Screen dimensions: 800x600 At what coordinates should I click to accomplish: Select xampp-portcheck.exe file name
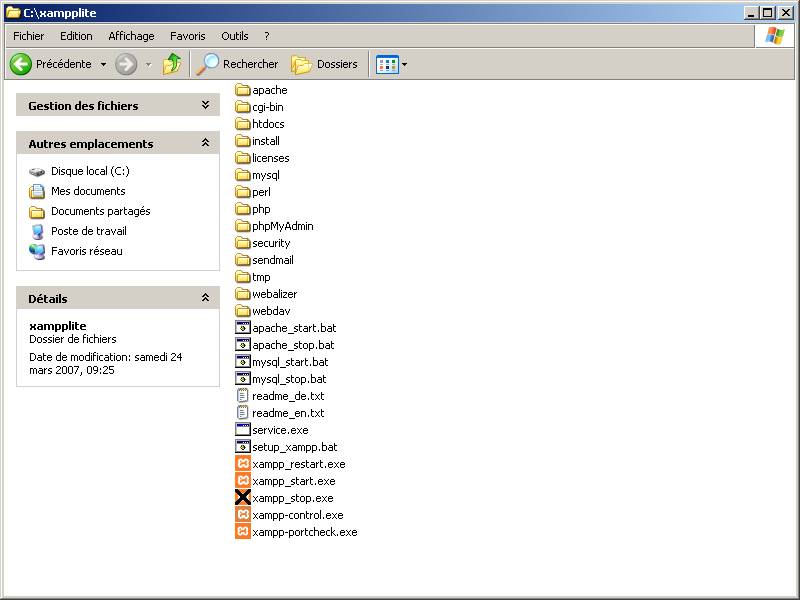click(305, 532)
